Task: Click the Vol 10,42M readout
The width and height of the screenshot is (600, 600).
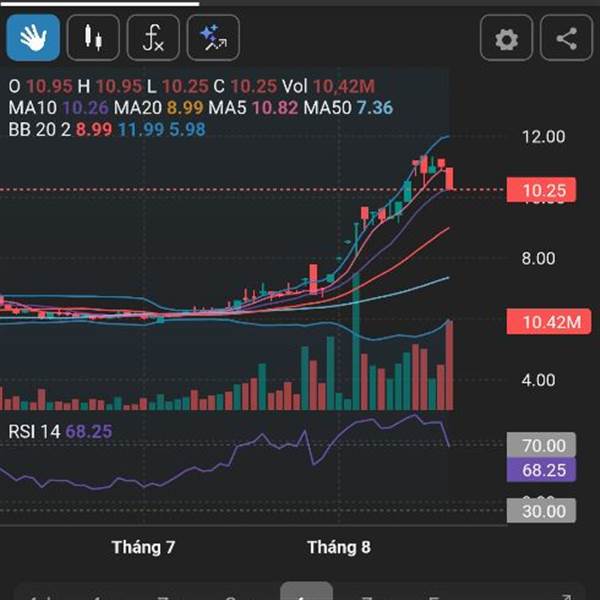Action: [328, 86]
